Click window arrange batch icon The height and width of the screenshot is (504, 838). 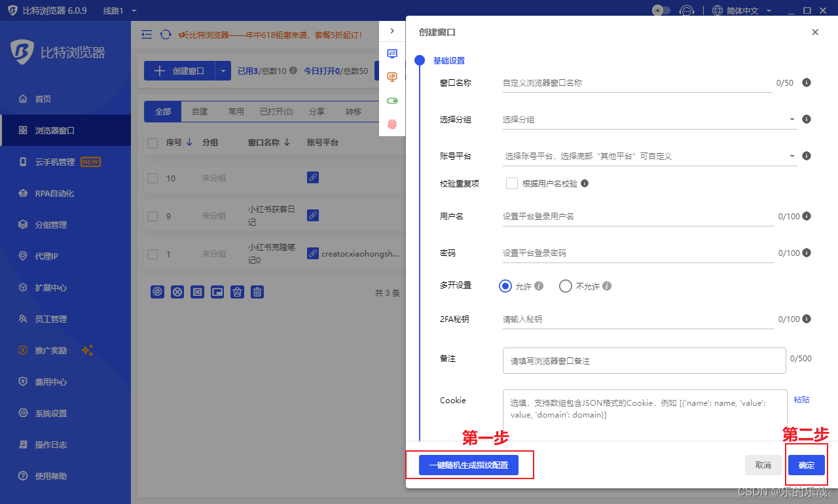217,292
